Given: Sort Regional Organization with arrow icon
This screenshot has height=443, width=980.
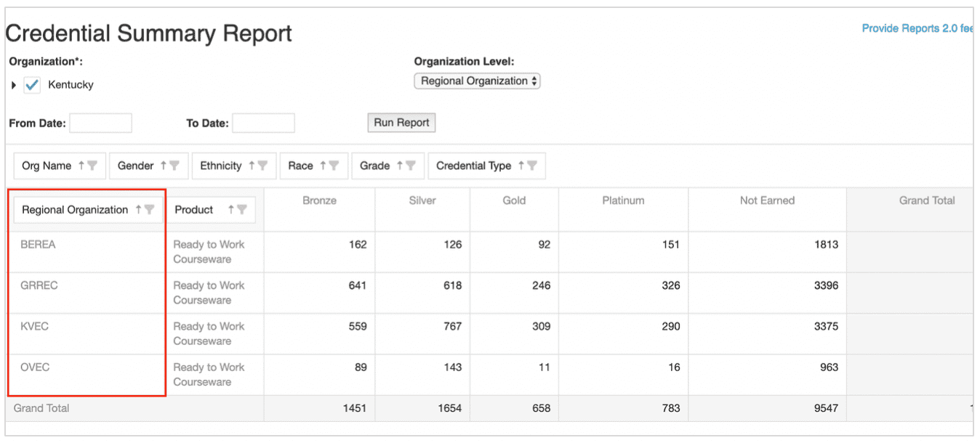Looking at the screenshot, I should tap(138, 209).
